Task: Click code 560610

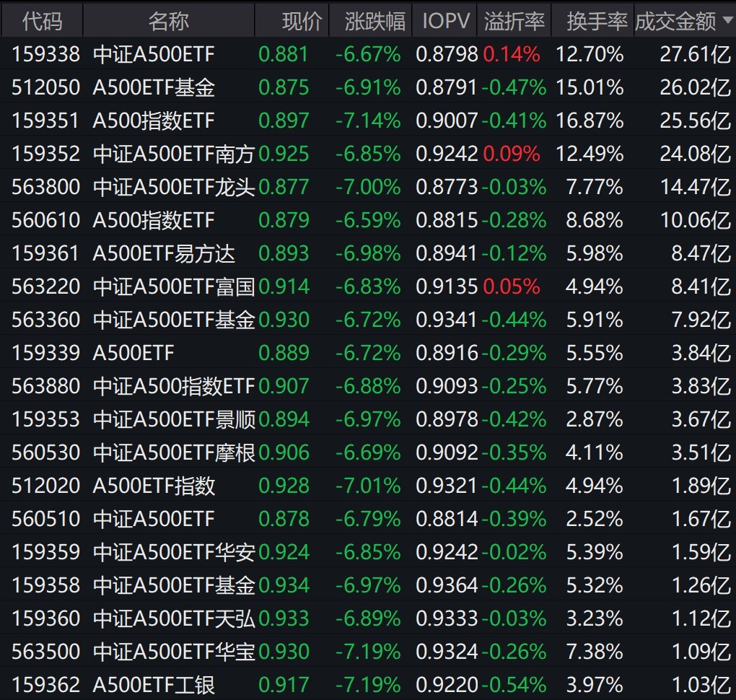Action: (x=45, y=220)
